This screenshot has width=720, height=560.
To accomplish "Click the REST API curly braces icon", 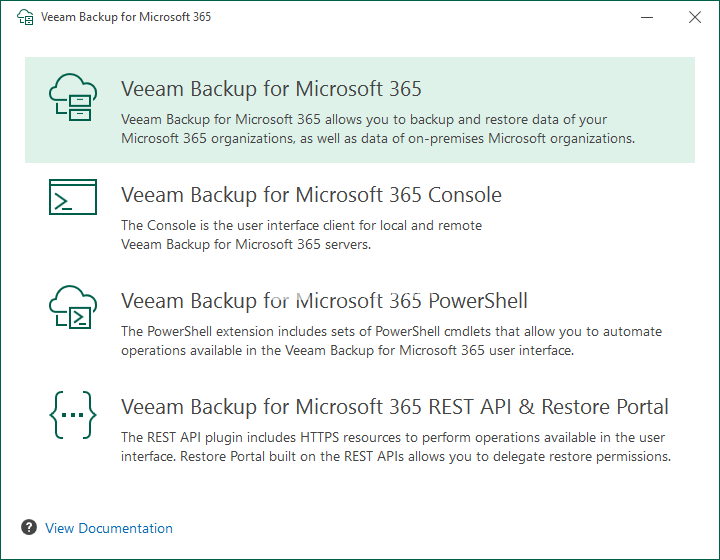I will point(73,412).
